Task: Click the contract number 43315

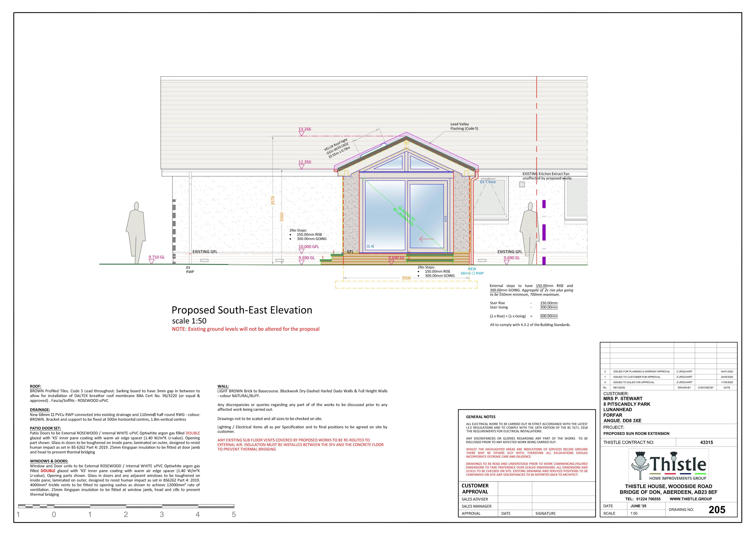Action: (707, 442)
